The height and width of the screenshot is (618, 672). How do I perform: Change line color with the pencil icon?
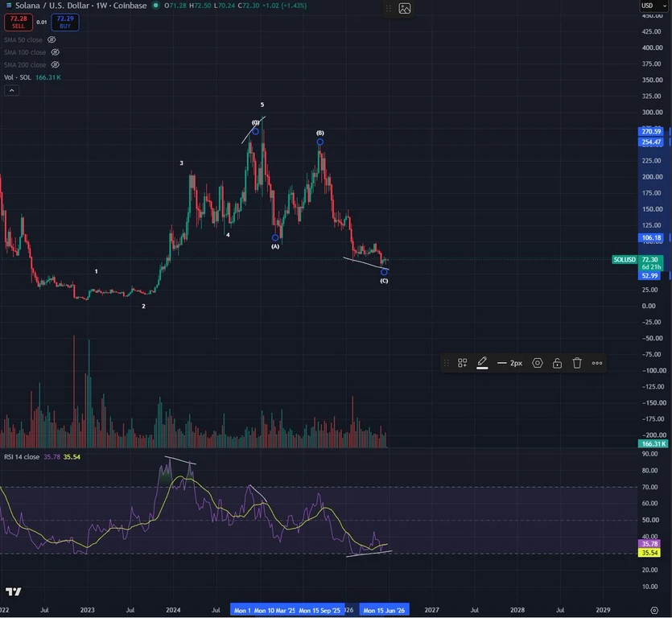[x=482, y=363]
